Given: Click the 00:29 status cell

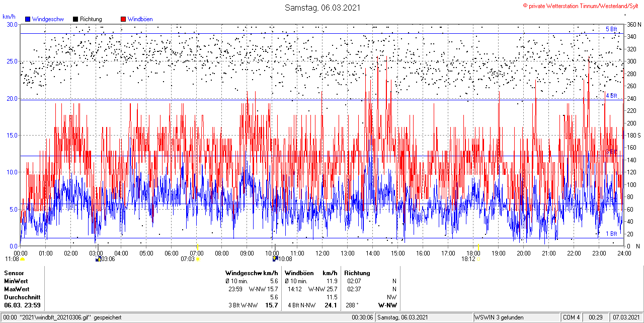Looking at the screenshot, I should 596,317.
